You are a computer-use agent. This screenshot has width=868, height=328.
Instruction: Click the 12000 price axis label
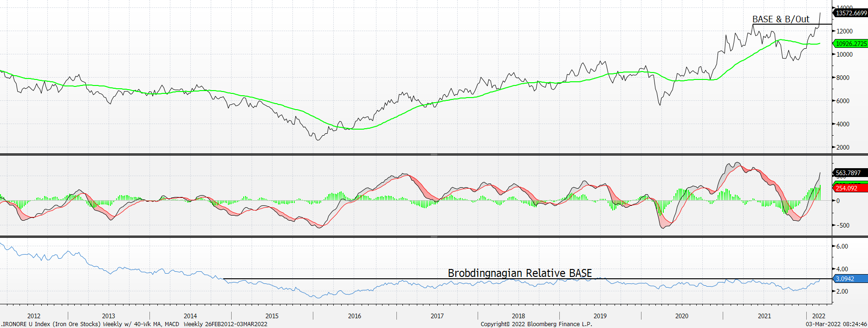[844, 31]
